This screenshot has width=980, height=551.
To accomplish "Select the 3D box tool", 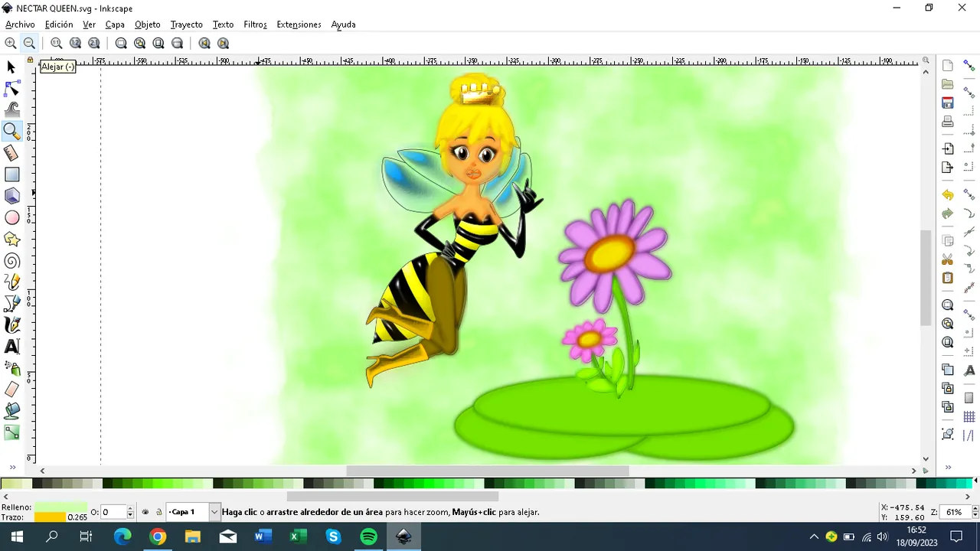I will [x=11, y=196].
